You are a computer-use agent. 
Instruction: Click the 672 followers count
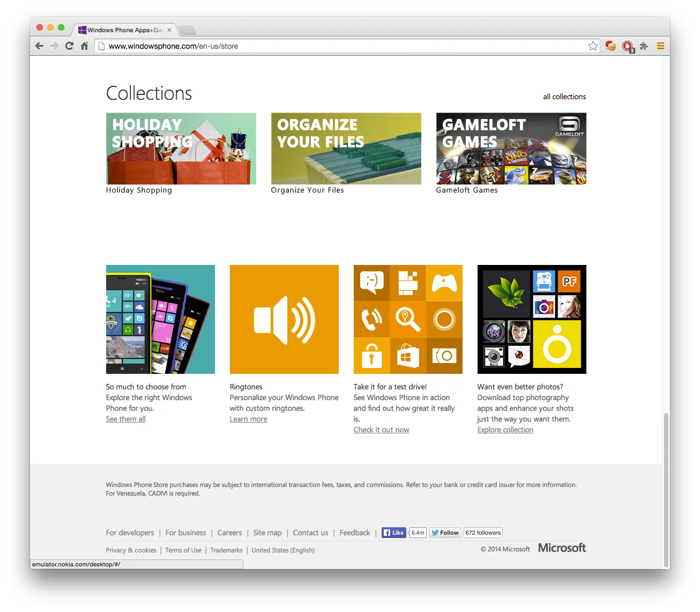(x=483, y=533)
